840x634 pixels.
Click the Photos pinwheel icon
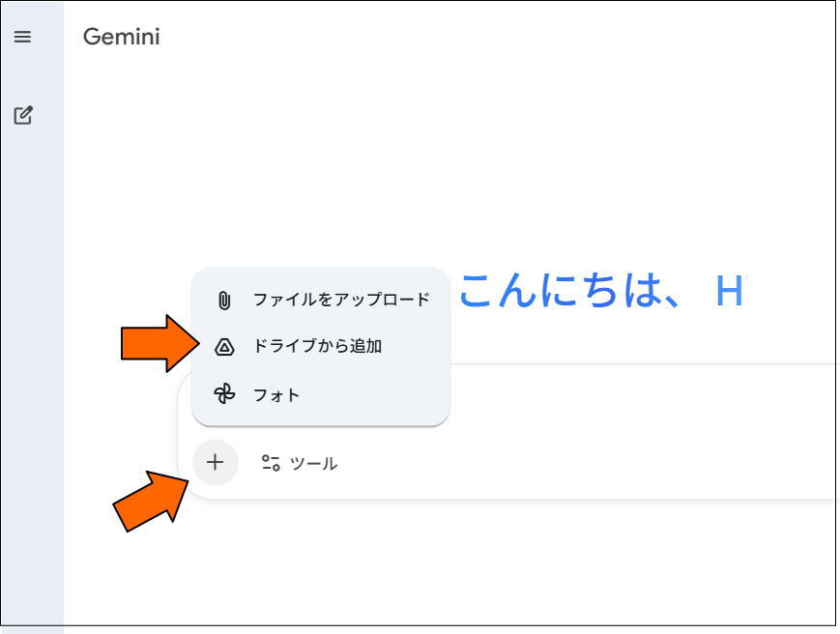coord(224,394)
